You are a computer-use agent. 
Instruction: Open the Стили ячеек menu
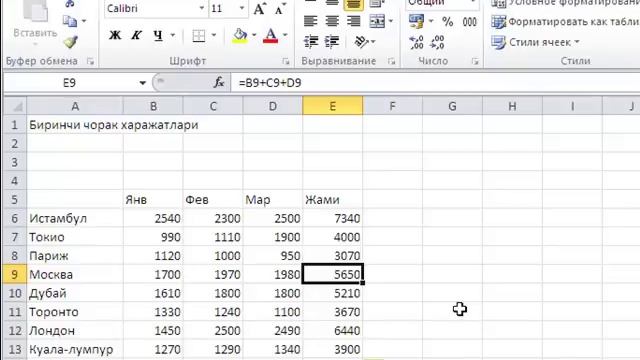(536, 42)
